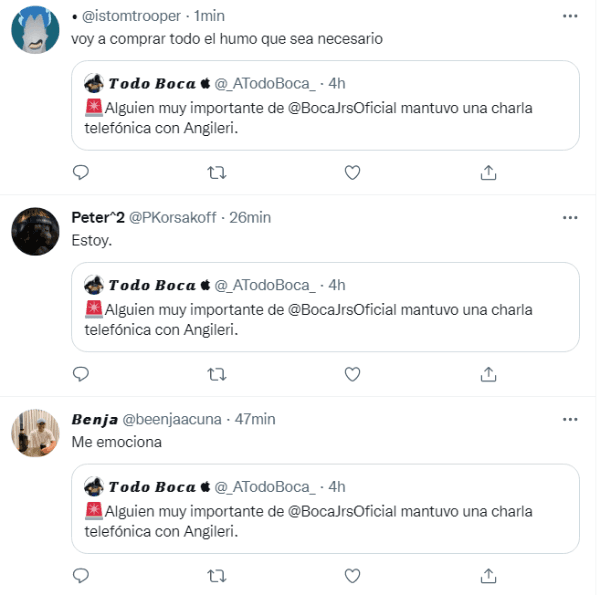Retweet the Peter^2 'Estoy.' tweet
Image resolution: width=600 pixels, height=595 pixels.
(216, 374)
